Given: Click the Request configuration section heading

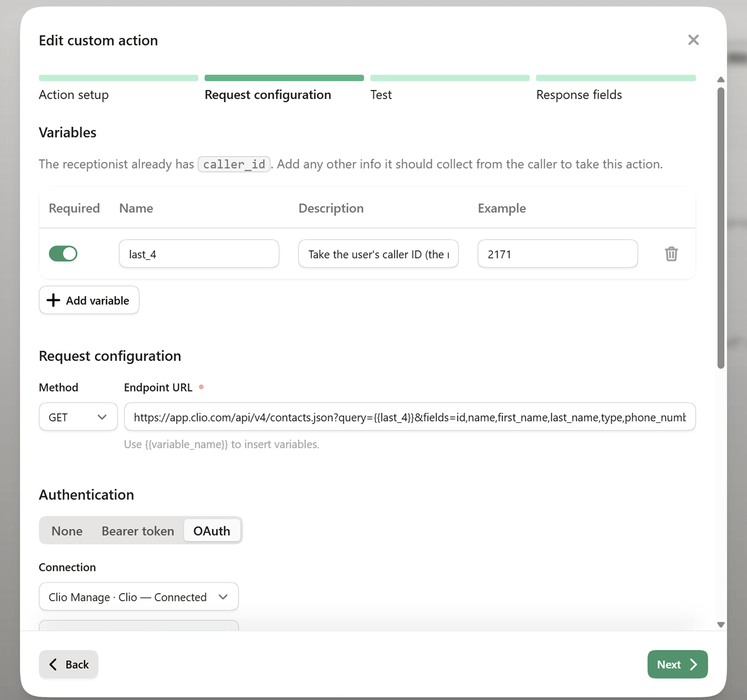Looking at the screenshot, I should (x=110, y=356).
